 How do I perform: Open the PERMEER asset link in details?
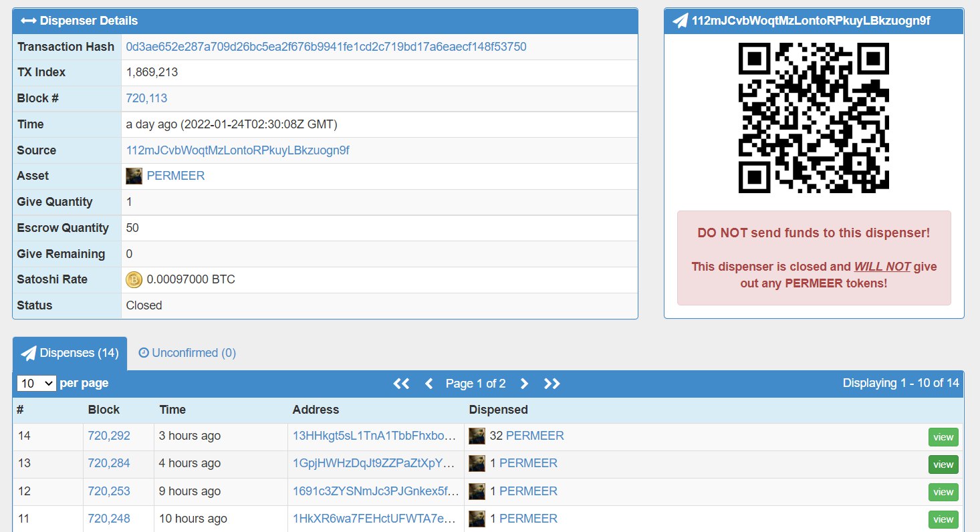click(176, 176)
